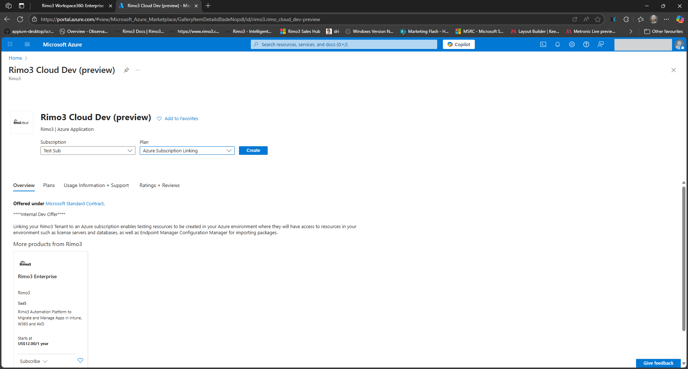Expand the Subscription dropdown
The image size is (688, 369).
point(88,150)
